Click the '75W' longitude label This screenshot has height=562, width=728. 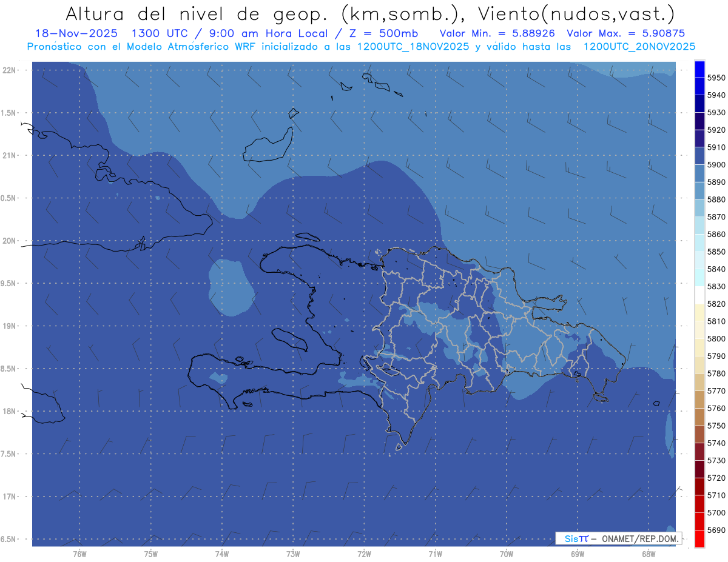click(x=150, y=554)
